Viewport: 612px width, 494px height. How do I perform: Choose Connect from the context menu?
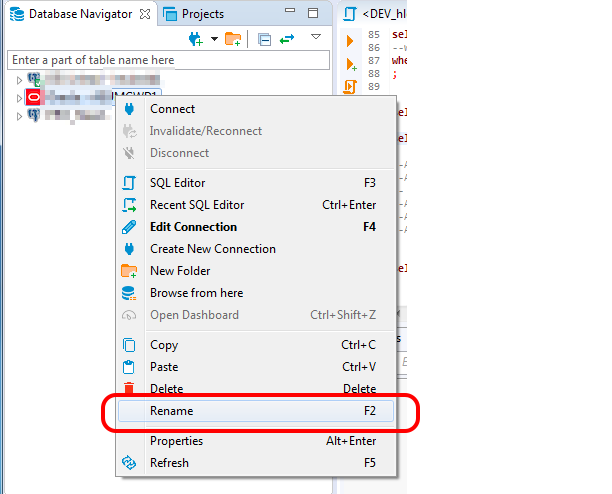coord(256,109)
